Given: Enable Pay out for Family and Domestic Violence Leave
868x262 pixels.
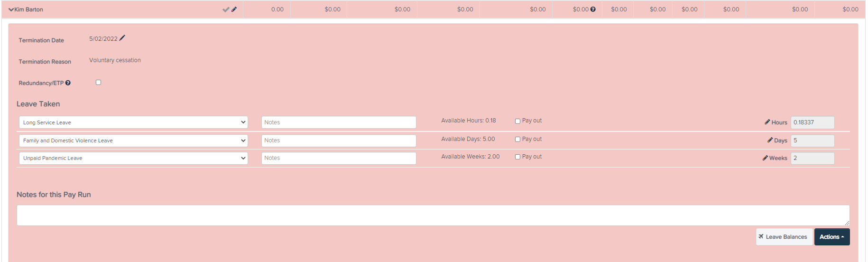Looking at the screenshot, I should tap(517, 139).
